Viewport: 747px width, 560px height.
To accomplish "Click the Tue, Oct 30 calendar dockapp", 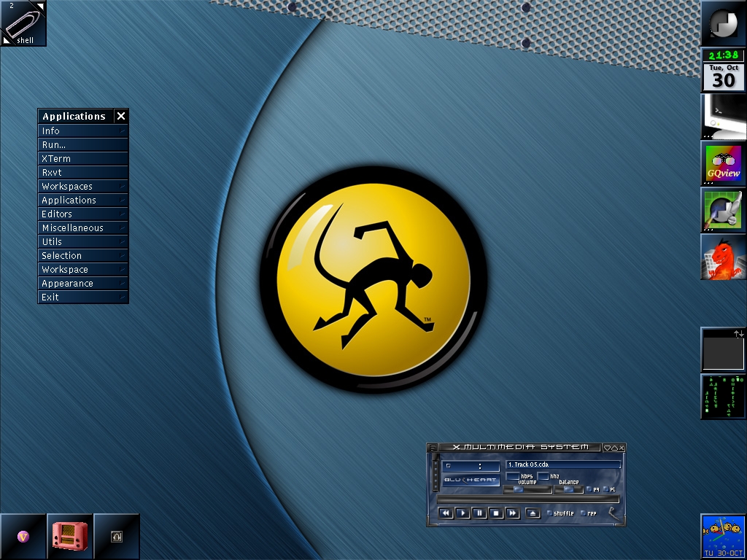I will [724, 77].
